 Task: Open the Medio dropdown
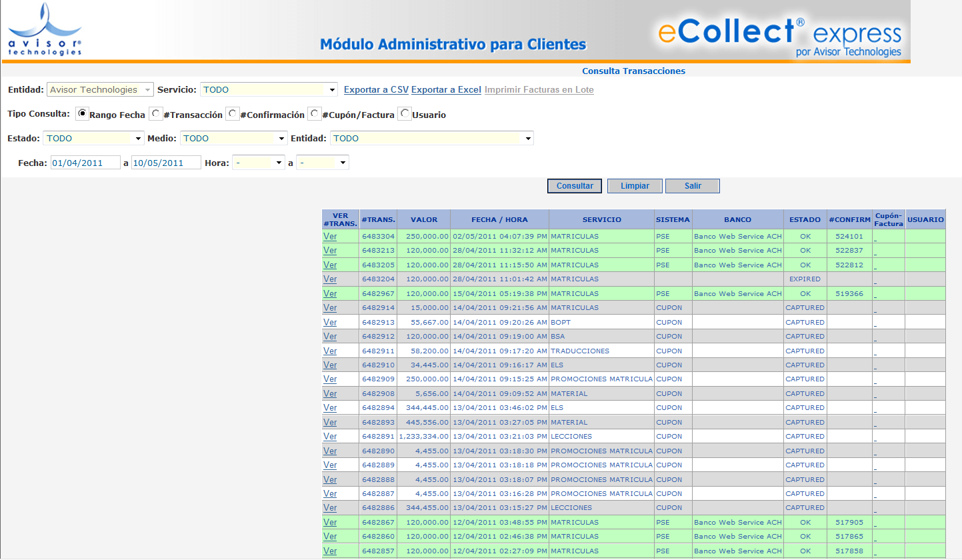(234, 138)
